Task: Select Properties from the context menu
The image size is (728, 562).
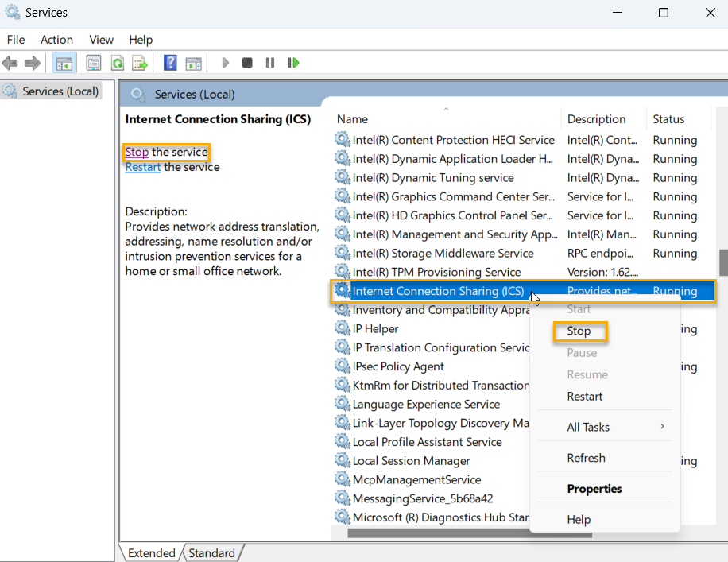Action: click(x=594, y=489)
